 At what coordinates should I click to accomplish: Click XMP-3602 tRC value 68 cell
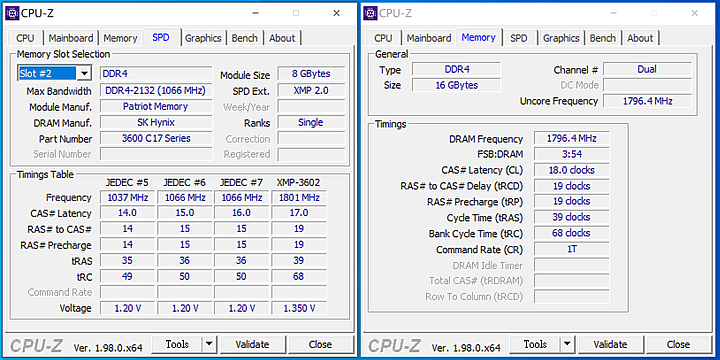[x=299, y=277]
